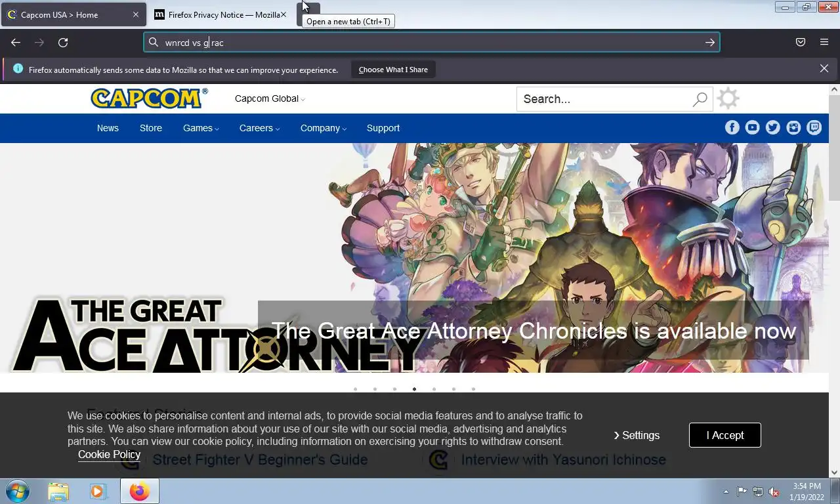840x504 pixels.
Task: Close the Firefox Privacy Notice tab
Action: pyautogui.click(x=283, y=14)
